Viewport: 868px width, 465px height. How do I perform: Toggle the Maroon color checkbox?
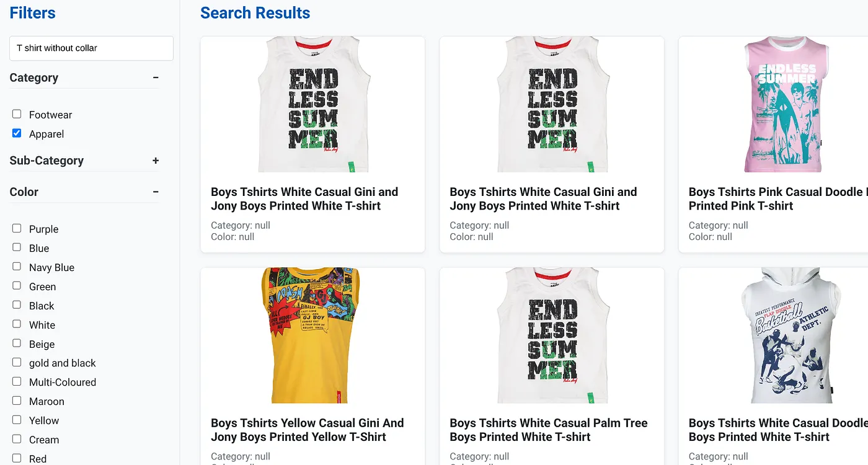click(x=17, y=401)
